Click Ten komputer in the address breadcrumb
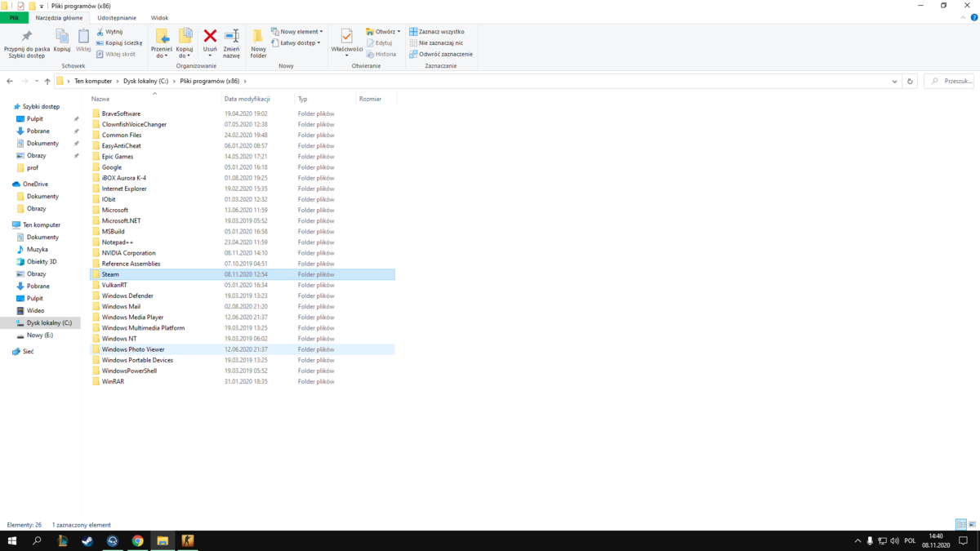The height and width of the screenshot is (551, 980). pyautogui.click(x=93, y=82)
